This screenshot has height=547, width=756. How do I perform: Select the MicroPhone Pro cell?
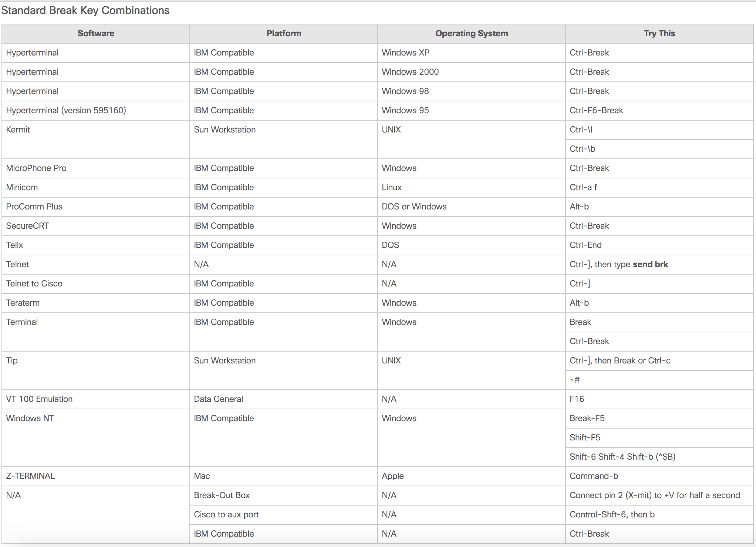(x=36, y=168)
